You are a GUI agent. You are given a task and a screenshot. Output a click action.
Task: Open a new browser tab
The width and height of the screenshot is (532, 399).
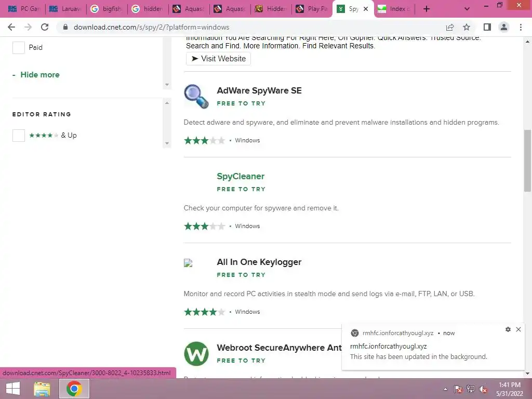[x=427, y=9]
